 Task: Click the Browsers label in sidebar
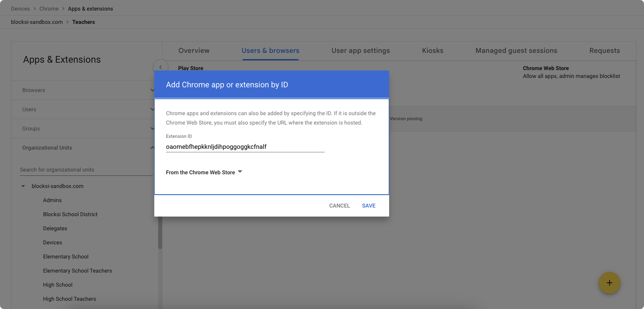pos(34,90)
